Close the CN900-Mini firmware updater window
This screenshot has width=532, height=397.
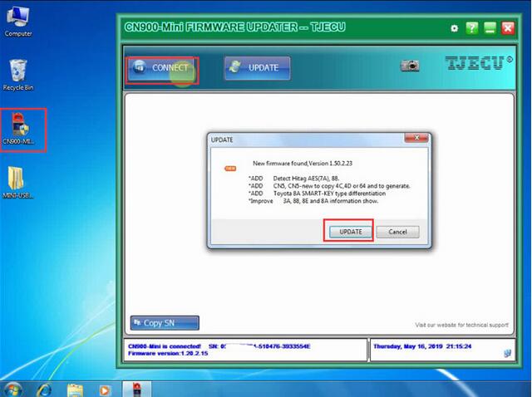coord(508,27)
